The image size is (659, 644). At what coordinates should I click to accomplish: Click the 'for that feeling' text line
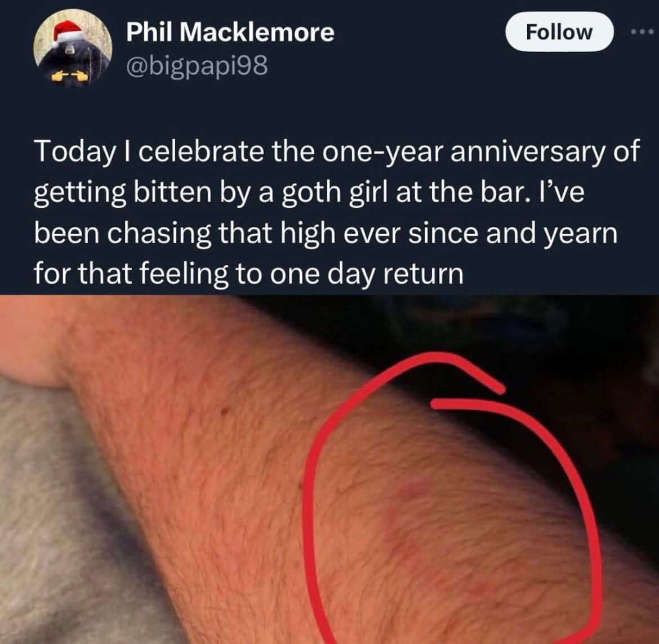pyautogui.click(x=130, y=273)
